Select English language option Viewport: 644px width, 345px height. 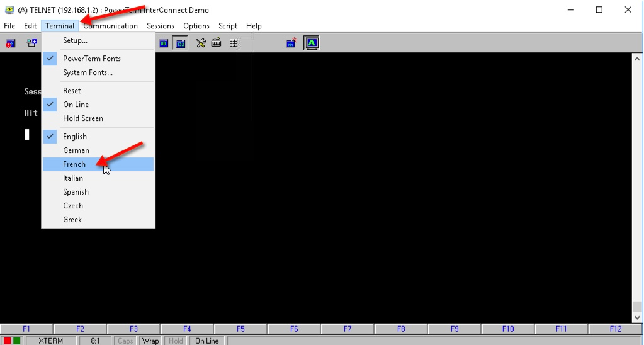[x=98, y=137]
